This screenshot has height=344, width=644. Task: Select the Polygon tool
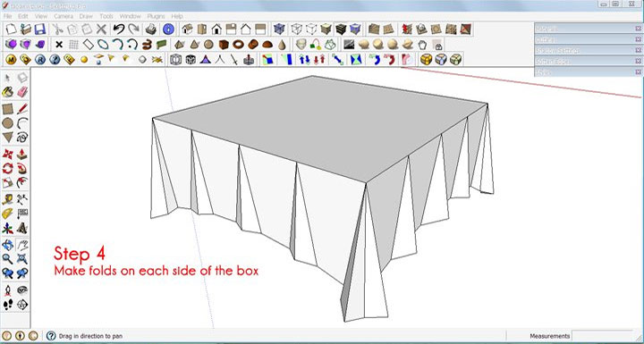8,137
